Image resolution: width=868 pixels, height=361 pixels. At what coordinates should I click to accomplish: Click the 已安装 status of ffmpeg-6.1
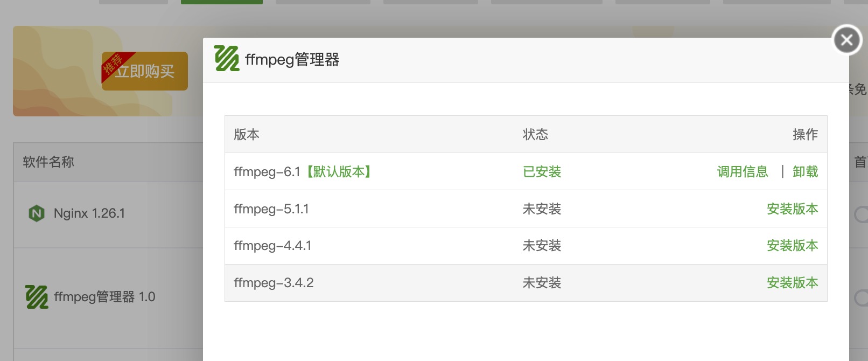[542, 172]
